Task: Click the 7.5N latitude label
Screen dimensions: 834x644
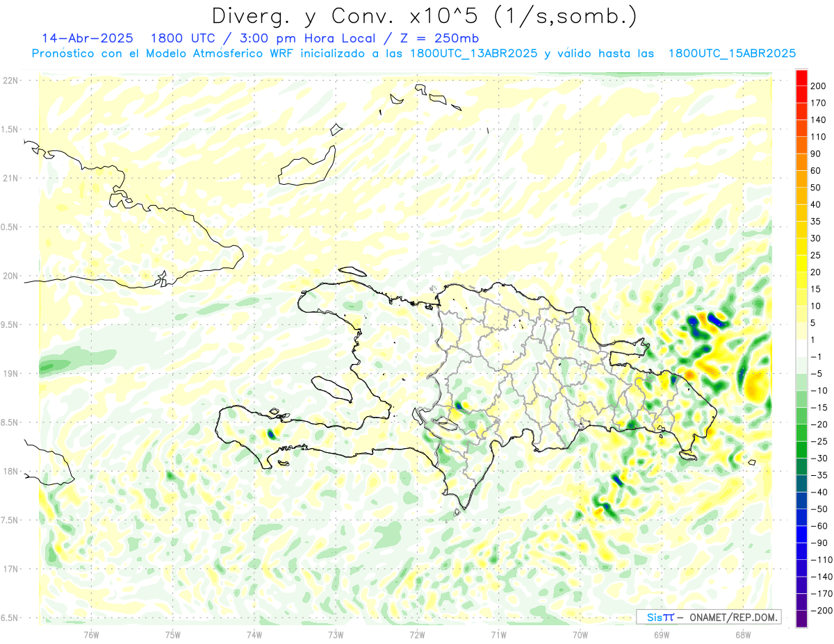Action: 9,520
